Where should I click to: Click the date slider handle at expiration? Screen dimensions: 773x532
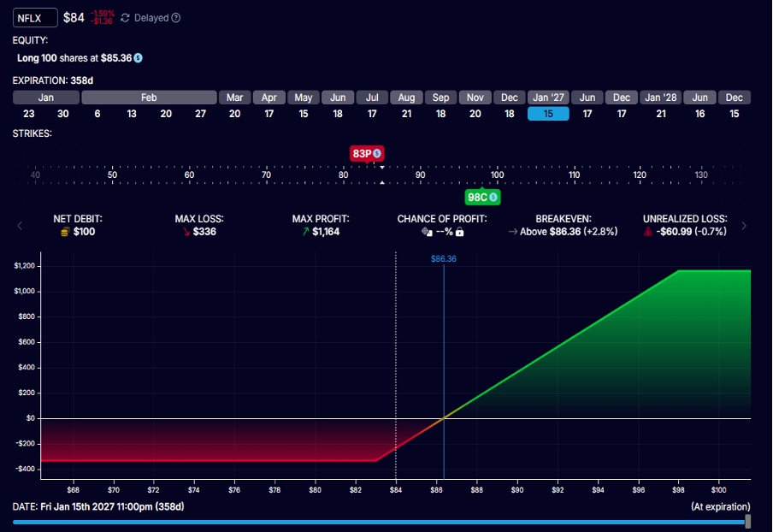click(x=747, y=521)
